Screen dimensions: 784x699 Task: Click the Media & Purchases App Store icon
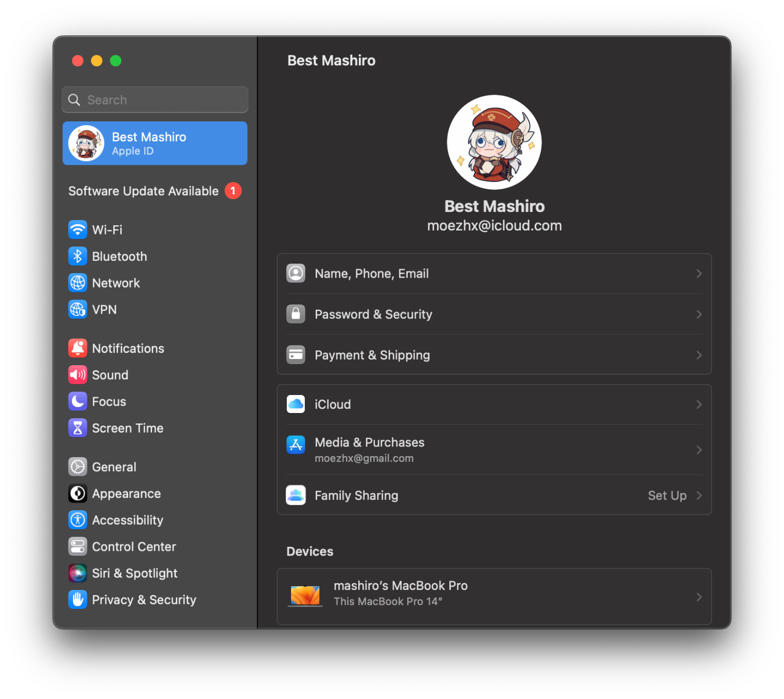coord(296,445)
